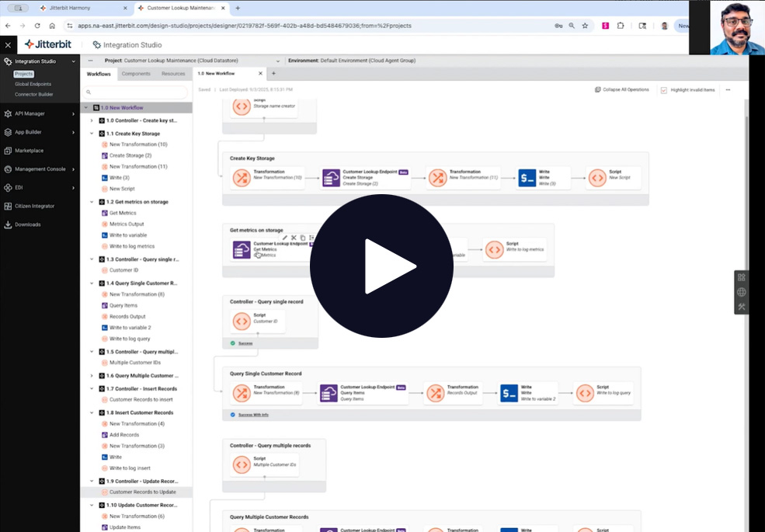Switch to the Components tab

click(x=136, y=74)
